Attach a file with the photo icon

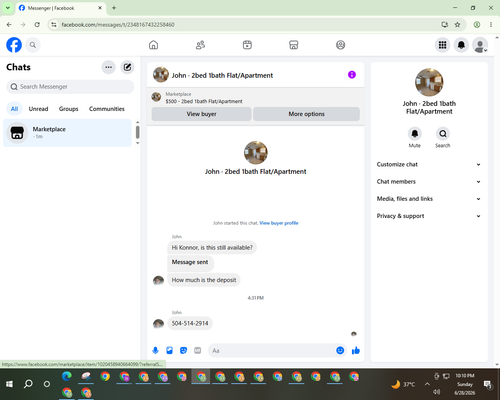point(169,350)
